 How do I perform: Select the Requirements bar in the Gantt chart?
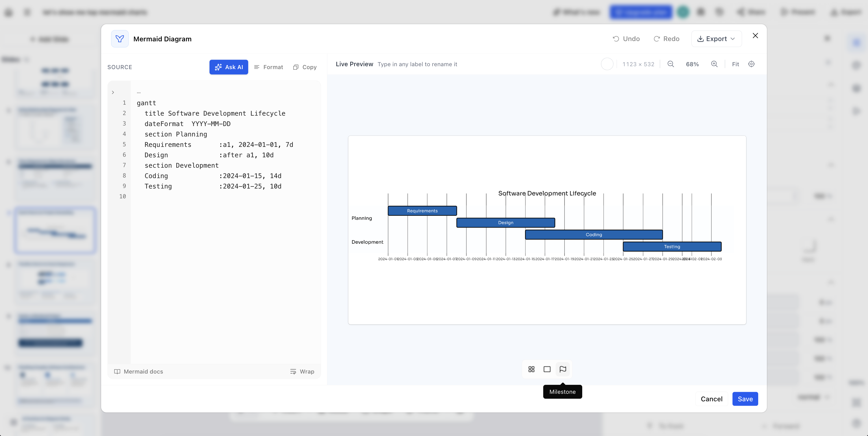point(422,211)
